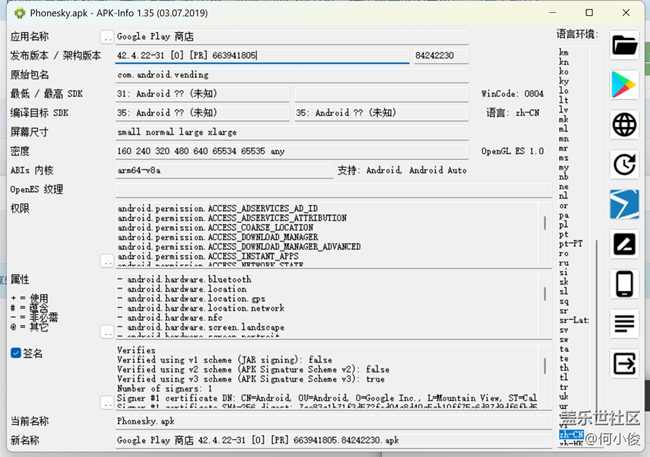The height and width of the screenshot is (457, 650).
Task: Click the version code field 84242230
Action: tap(440, 55)
